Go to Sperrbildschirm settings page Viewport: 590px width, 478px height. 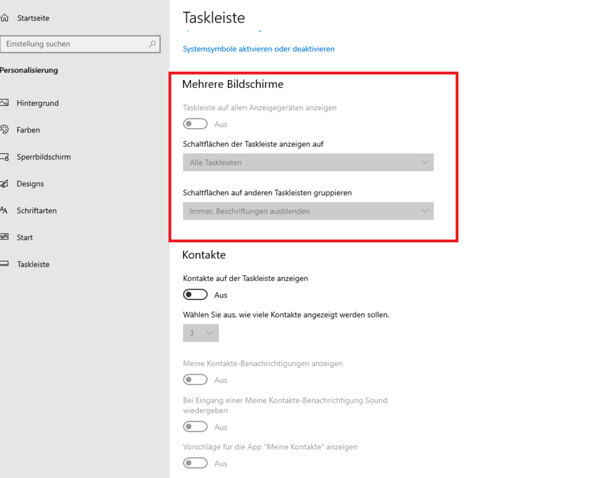(x=43, y=157)
